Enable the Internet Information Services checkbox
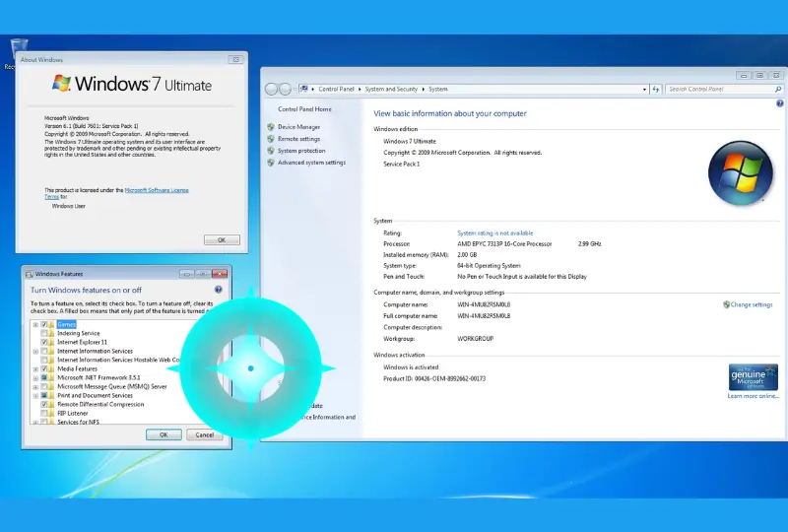Viewport: 788px width, 532px height. (x=44, y=351)
